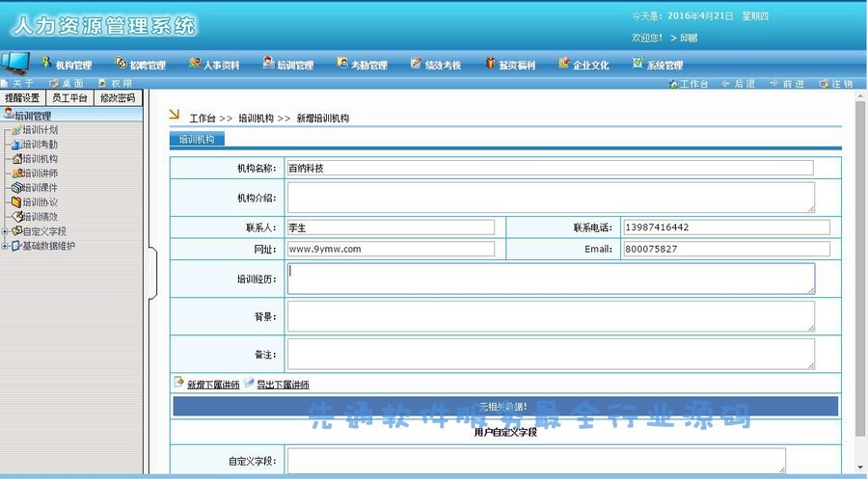
Task: Open the 修改密码 tab
Action: [118, 98]
